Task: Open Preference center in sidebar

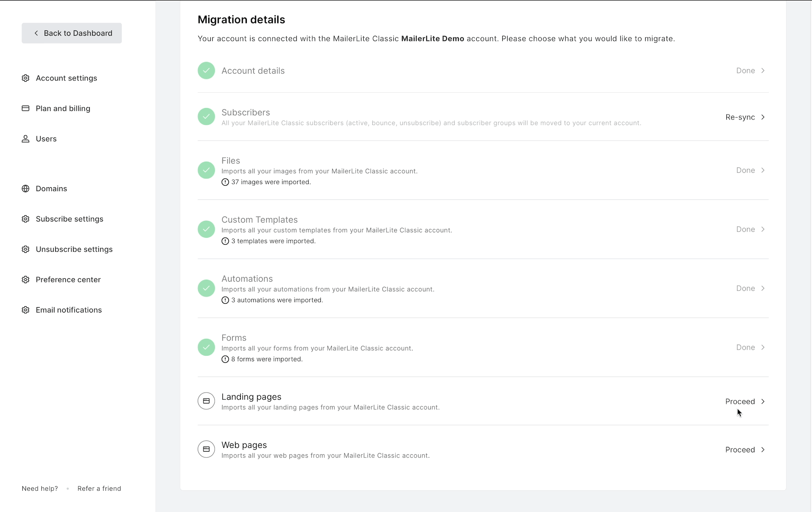Action: pos(68,280)
